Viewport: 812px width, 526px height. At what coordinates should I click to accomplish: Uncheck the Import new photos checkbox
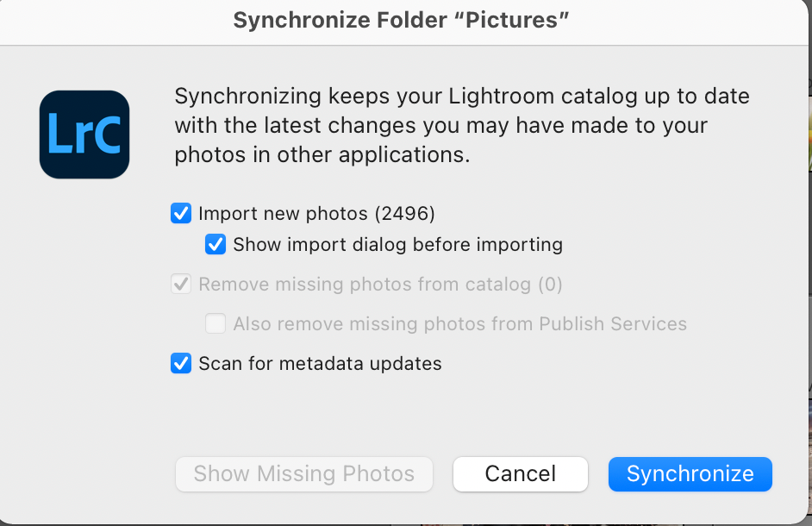(181, 213)
